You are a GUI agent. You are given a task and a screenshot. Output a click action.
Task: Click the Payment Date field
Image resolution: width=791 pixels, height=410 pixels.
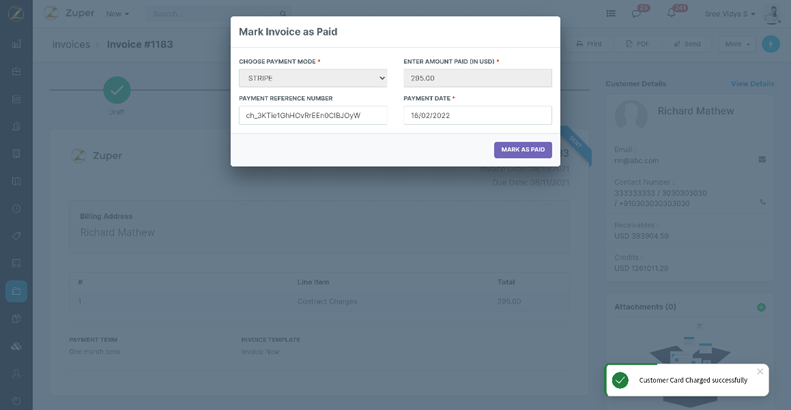pos(477,115)
